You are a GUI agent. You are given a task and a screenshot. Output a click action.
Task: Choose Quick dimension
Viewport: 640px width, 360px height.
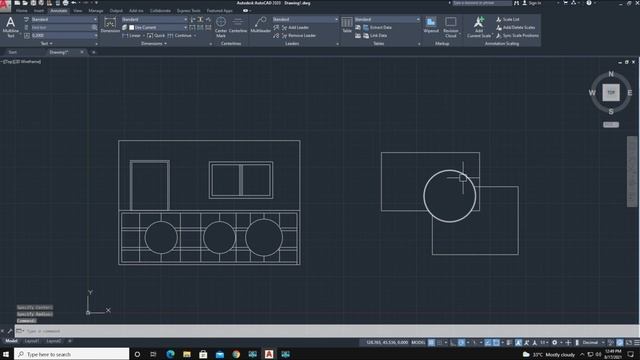tap(156, 36)
